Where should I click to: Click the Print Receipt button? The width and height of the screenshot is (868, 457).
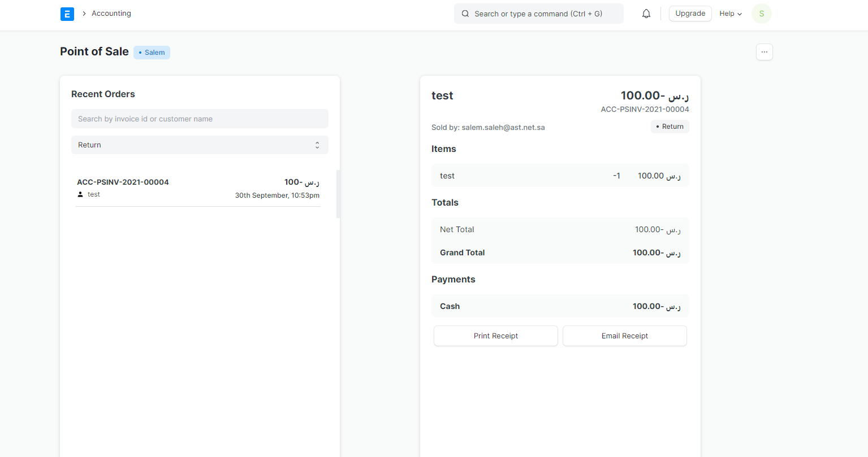point(495,336)
